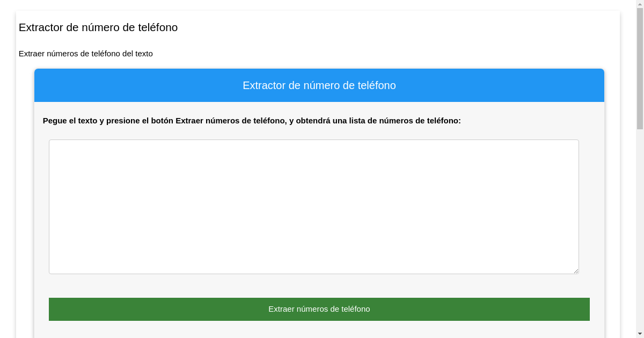Click inside the empty text input area

point(313,206)
